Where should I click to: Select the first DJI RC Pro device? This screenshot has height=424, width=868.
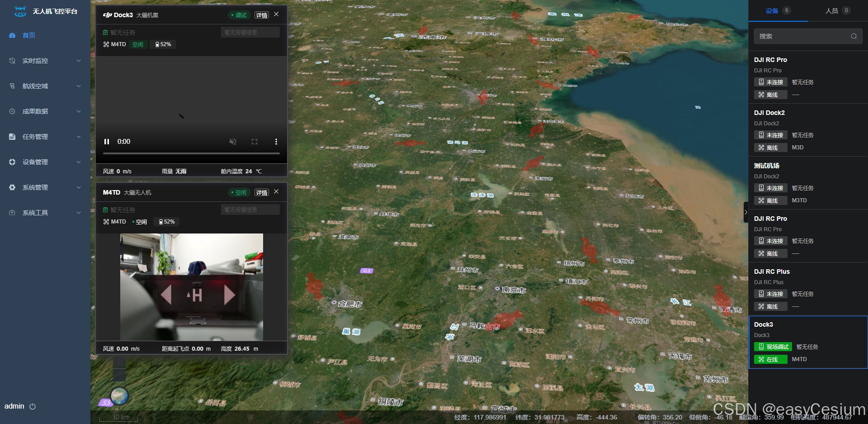coord(808,77)
